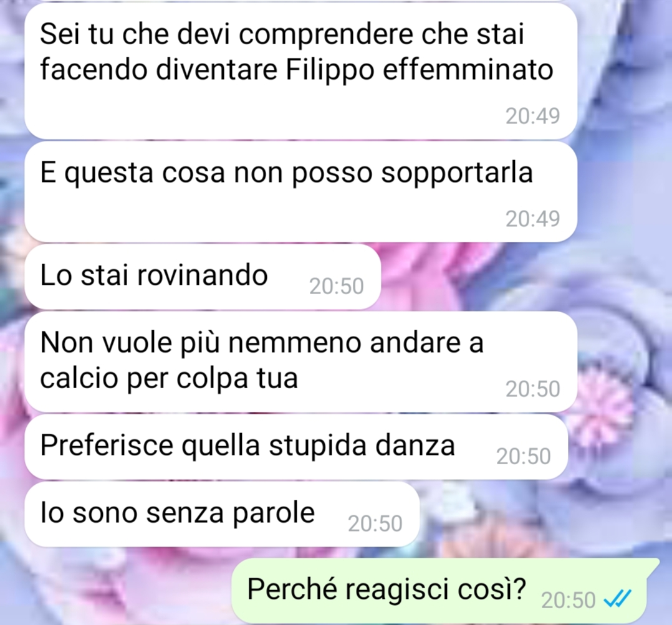Tap the 'E questa cosa non posso sopportarla' bubble
Image resolution: width=672 pixels, height=625 pixels.
(301, 192)
